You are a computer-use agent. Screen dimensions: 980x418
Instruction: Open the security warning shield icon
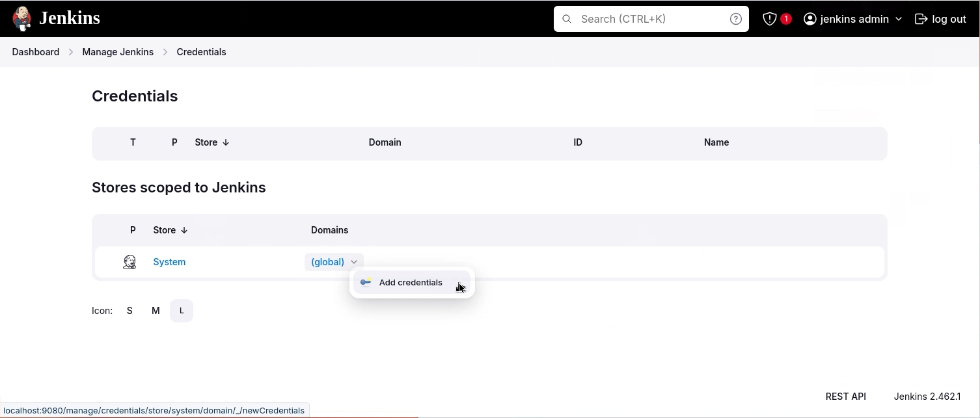point(770,19)
